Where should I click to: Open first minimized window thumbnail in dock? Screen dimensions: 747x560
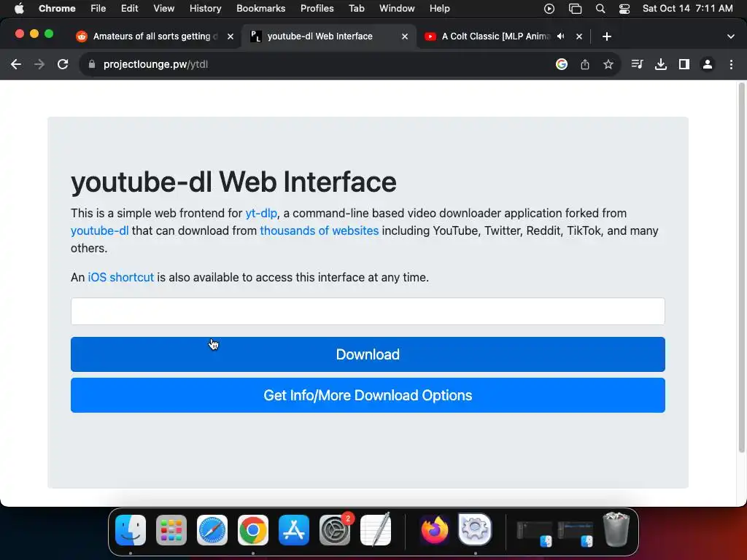535,533
